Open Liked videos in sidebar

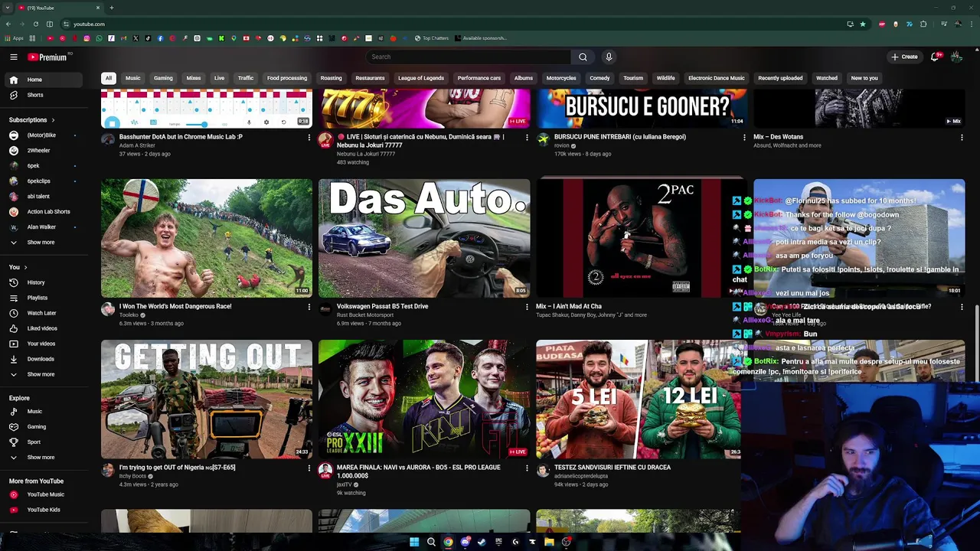42,328
